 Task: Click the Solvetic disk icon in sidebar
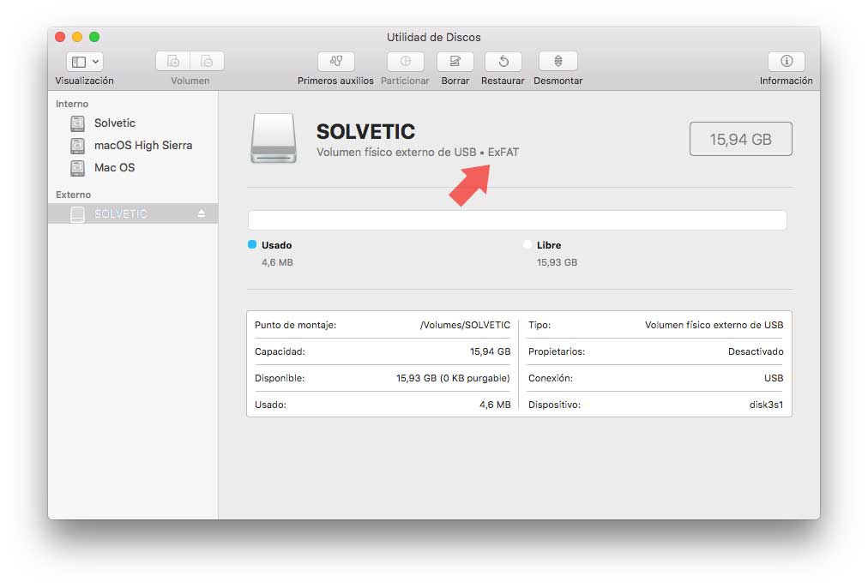[77, 123]
